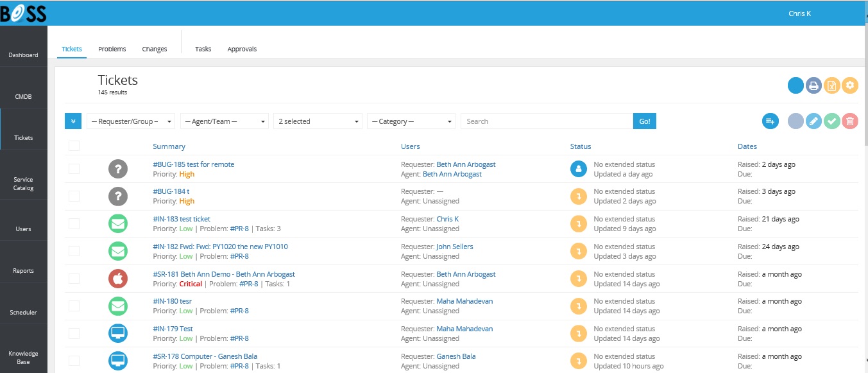This screenshot has height=373, width=868.
Task: Switch to the Problems tab
Action: click(112, 49)
